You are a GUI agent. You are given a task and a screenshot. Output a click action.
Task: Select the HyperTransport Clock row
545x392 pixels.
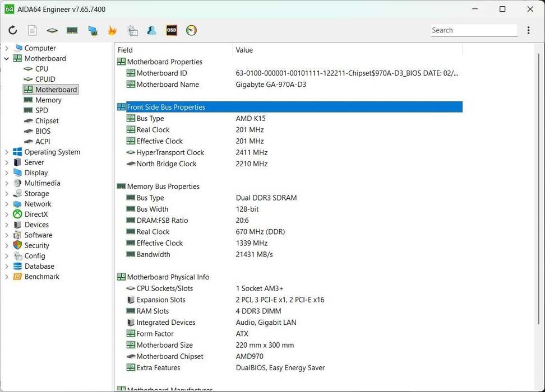click(x=289, y=152)
